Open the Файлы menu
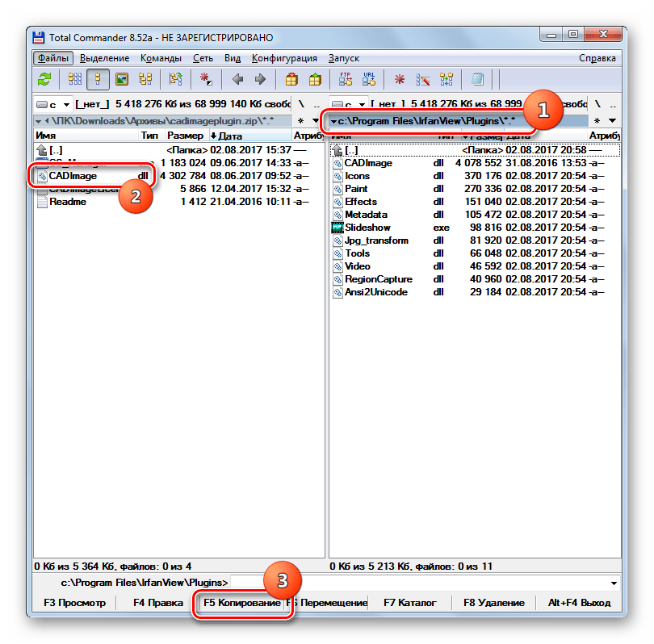This screenshot has width=654, height=644. click(x=53, y=58)
